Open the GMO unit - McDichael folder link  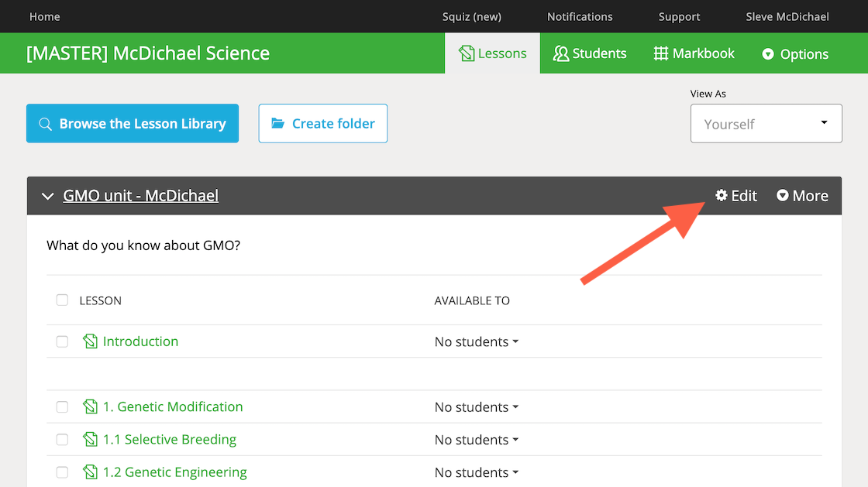tap(140, 196)
